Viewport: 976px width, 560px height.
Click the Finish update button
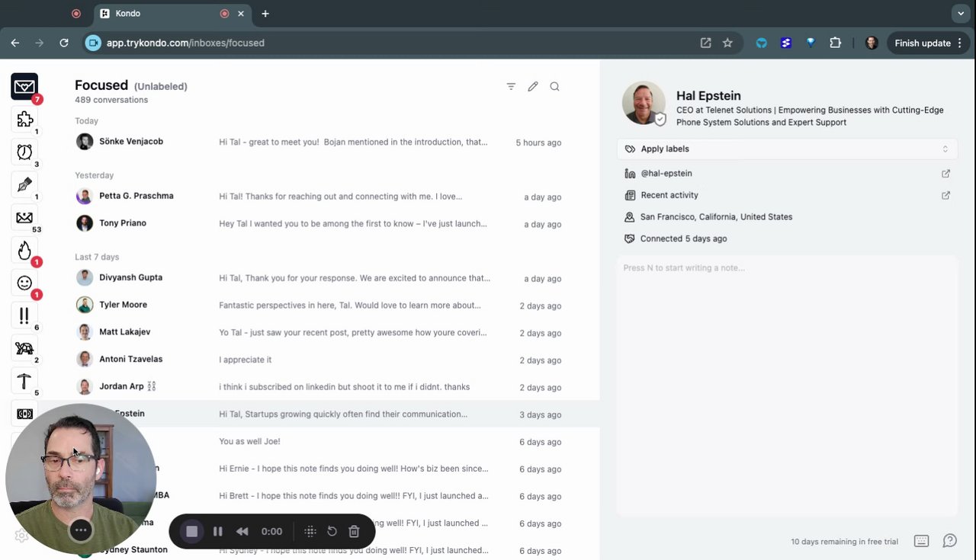coord(927,43)
